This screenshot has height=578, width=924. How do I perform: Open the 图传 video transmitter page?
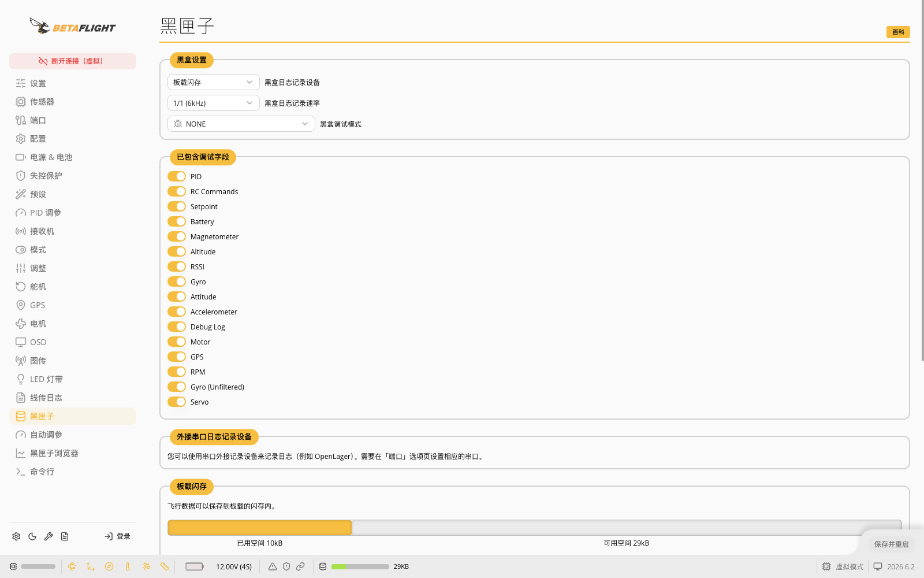(73, 361)
